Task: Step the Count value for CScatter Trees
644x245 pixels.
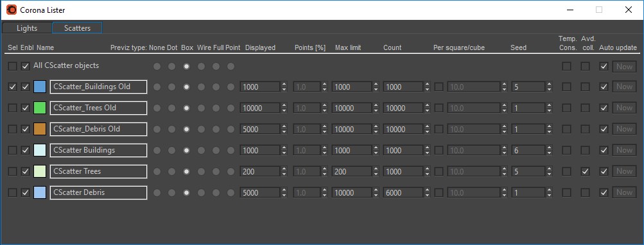Action: 427,171
